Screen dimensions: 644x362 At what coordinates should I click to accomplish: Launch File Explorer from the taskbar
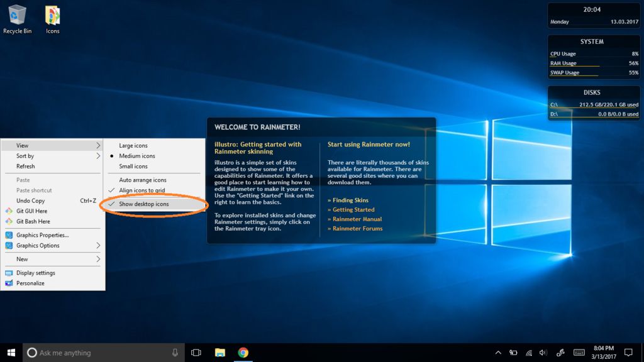point(220,353)
